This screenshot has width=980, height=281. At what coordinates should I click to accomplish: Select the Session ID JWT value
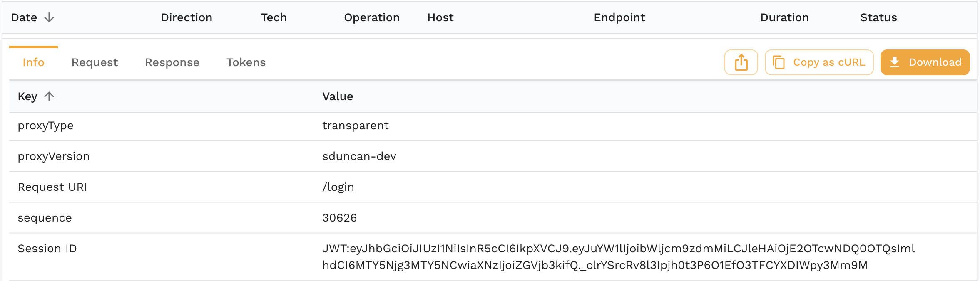point(618,257)
